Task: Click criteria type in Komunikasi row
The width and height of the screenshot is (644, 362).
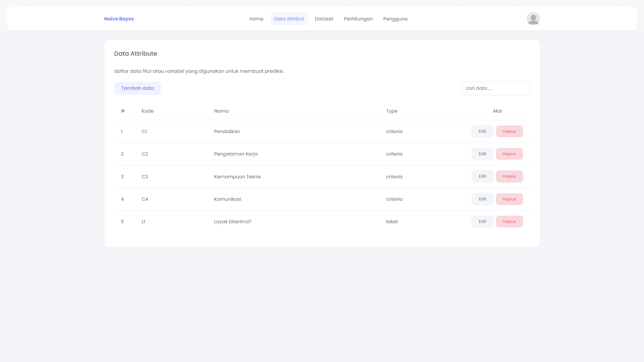Action: click(x=394, y=199)
